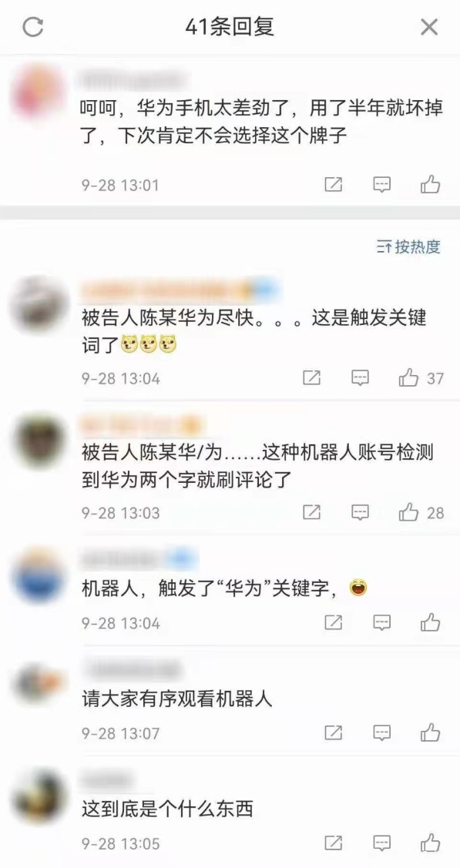Close the 41条回复 replies panel
The height and width of the screenshot is (868, 460).
pyautogui.click(x=429, y=26)
